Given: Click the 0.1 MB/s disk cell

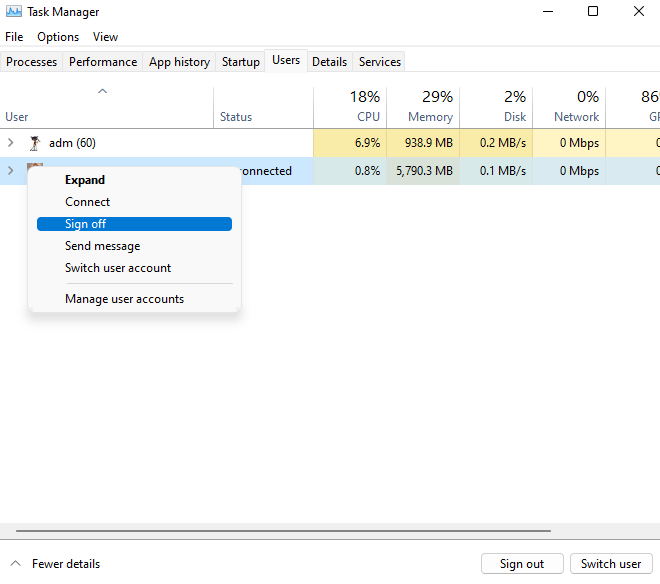Looking at the screenshot, I should click(x=496, y=171).
